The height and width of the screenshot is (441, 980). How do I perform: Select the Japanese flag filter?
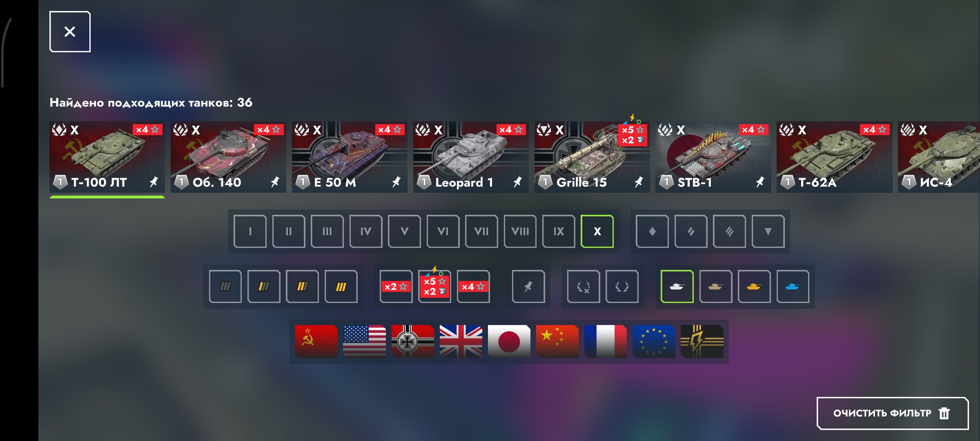(509, 341)
